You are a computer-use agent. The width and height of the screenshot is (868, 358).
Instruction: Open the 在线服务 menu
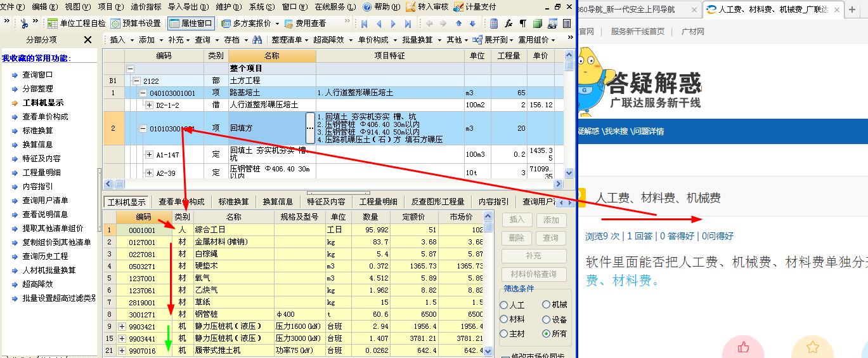click(x=337, y=6)
